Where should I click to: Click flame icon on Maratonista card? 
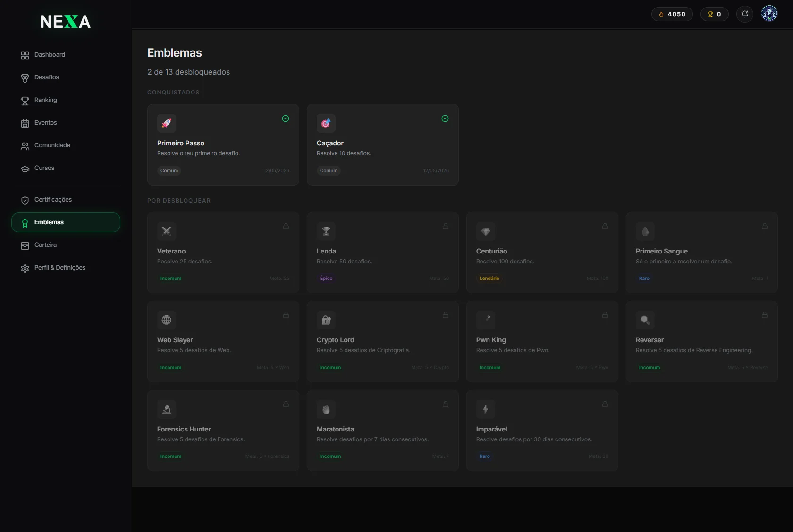coord(326,409)
